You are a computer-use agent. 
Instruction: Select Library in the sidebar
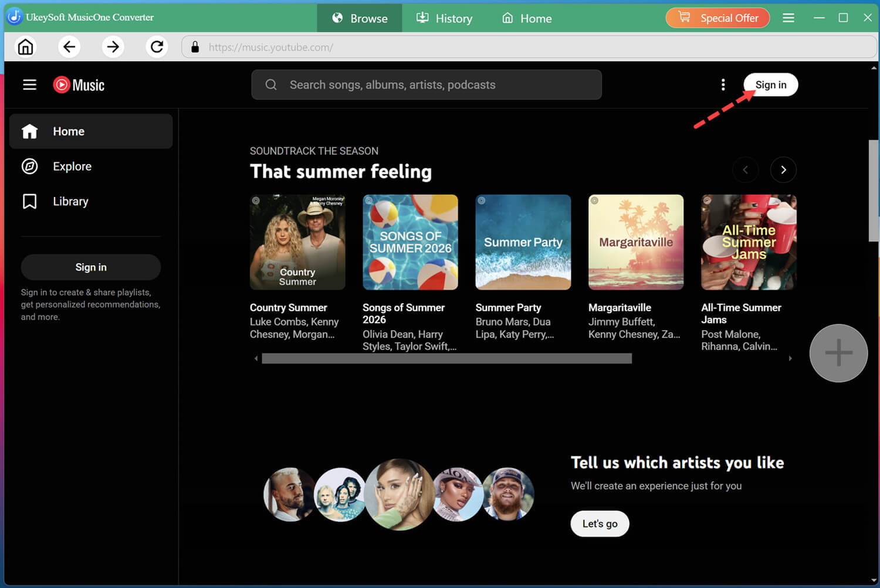91,201
